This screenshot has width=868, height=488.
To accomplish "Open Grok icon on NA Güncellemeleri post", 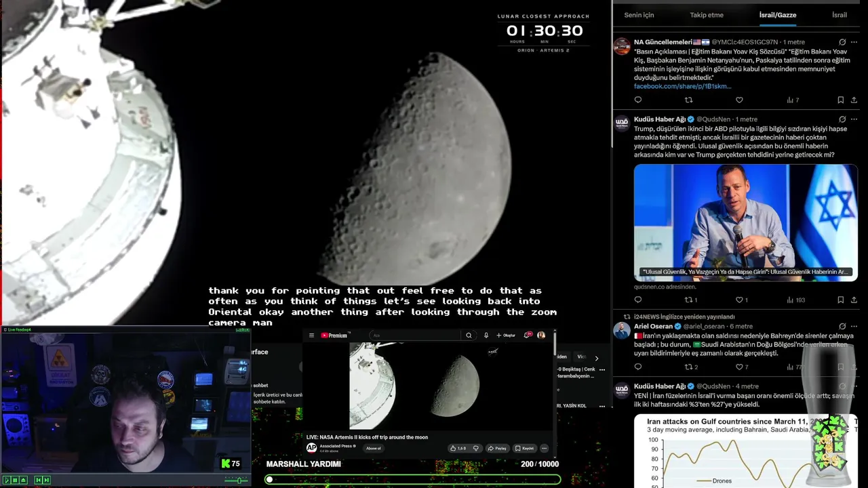I will 842,42.
